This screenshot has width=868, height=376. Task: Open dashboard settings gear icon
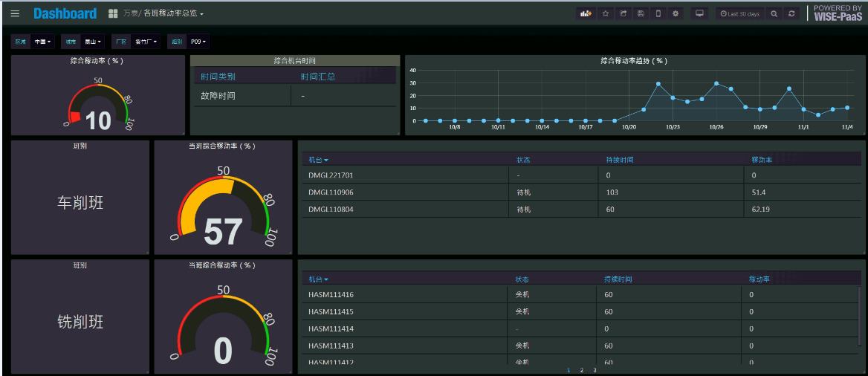676,13
